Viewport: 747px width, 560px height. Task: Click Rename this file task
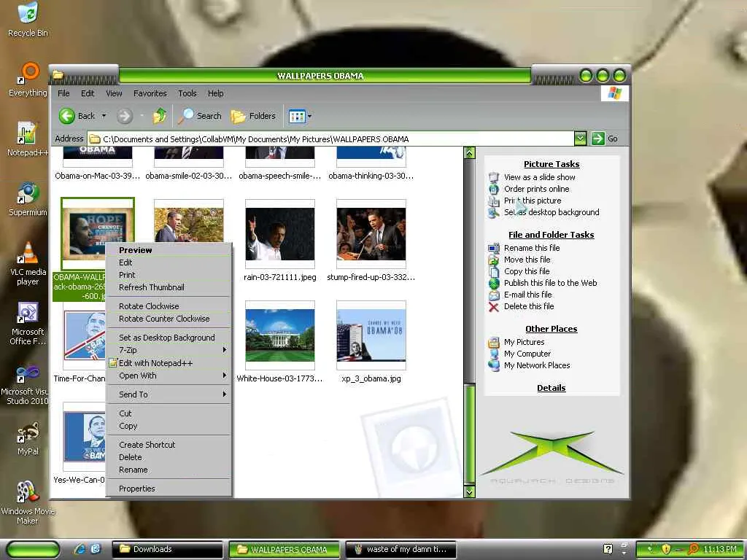point(532,248)
